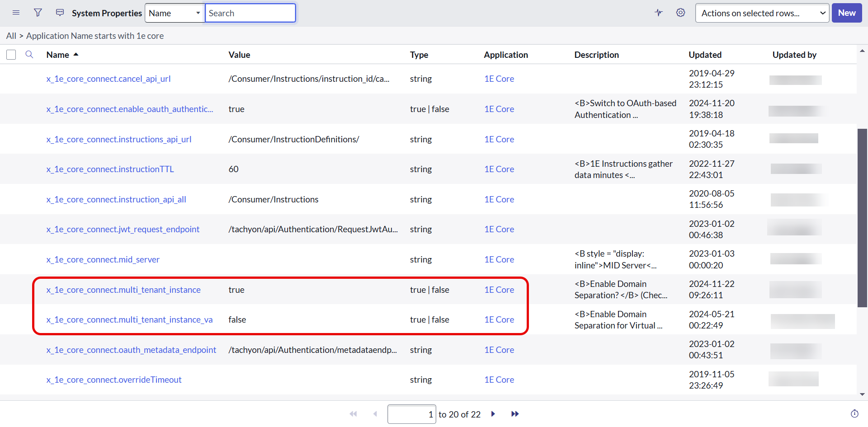Click the pulse activity icon in header
The image size is (868, 427).
[x=659, y=13]
